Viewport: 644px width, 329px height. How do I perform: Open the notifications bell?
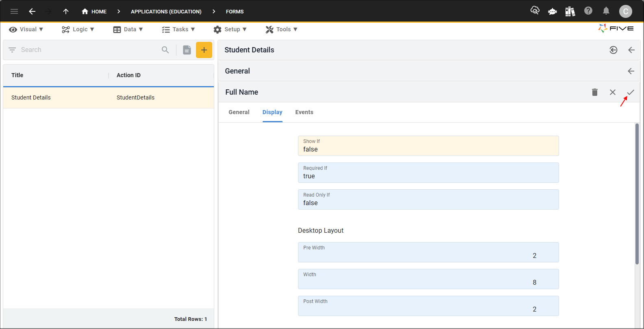point(606,11)
